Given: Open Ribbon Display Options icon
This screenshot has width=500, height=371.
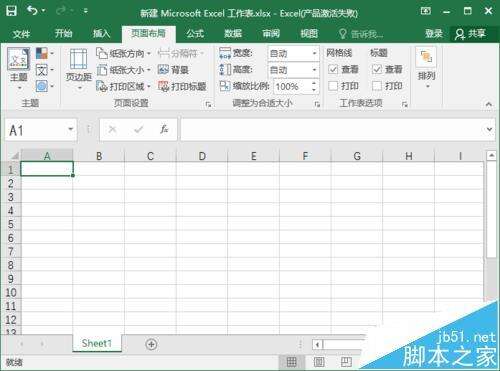Looking at the screenshot, I should pyautogui.click(x=426, y=11).
